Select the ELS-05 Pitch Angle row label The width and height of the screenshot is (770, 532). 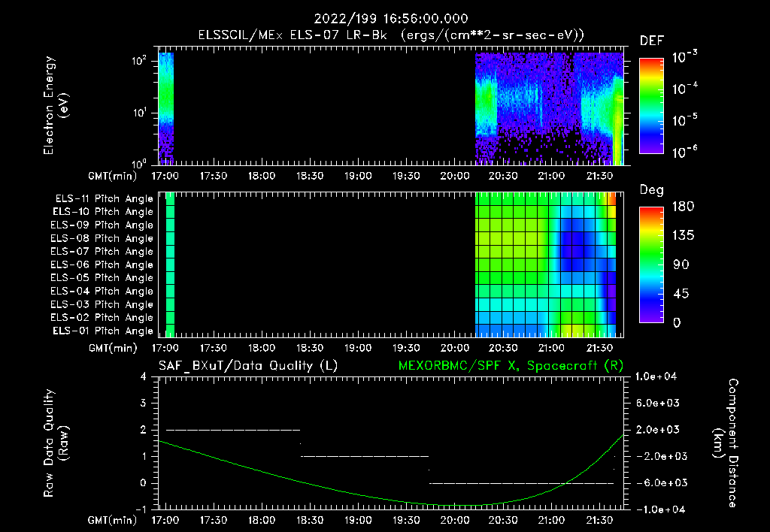pos(102,278)
